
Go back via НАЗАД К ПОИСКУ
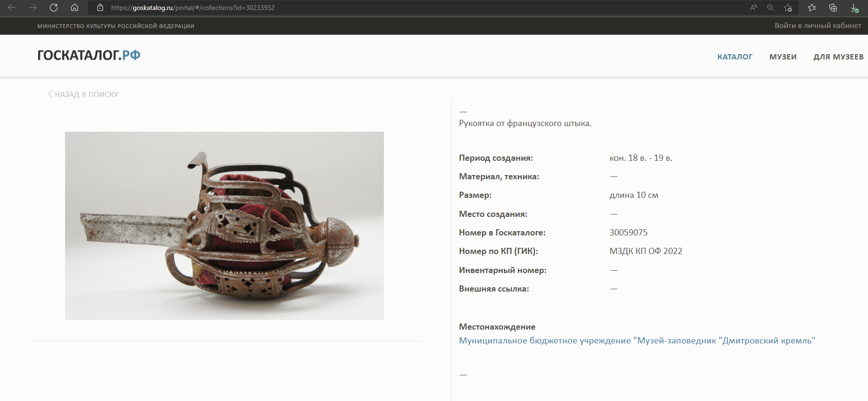tap(83, 94)
